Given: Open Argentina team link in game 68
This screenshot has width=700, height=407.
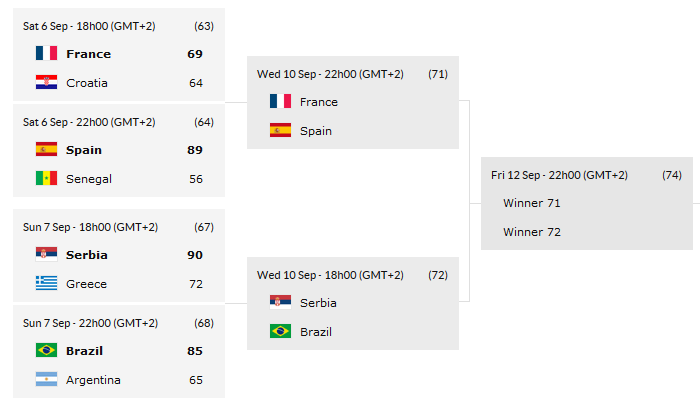Looking at the screenshot, I should click(x=93, y=380).
